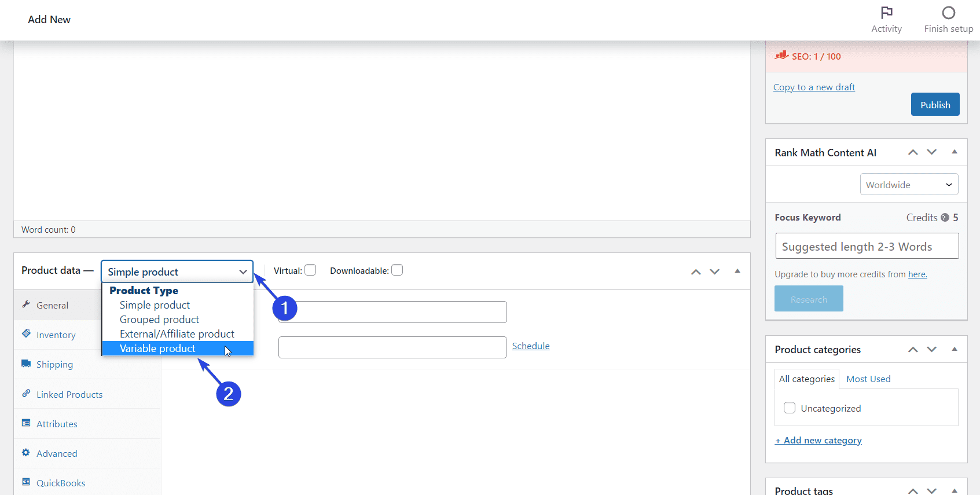Move Rank Math Content AI panel up
Viewport: 980px width, 495px height.
(913, 152)
